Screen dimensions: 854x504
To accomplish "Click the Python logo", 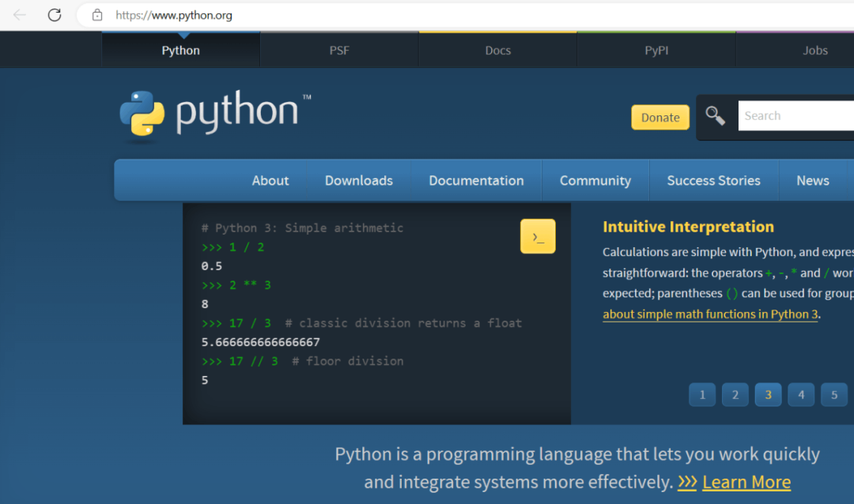I will (215, 115).
